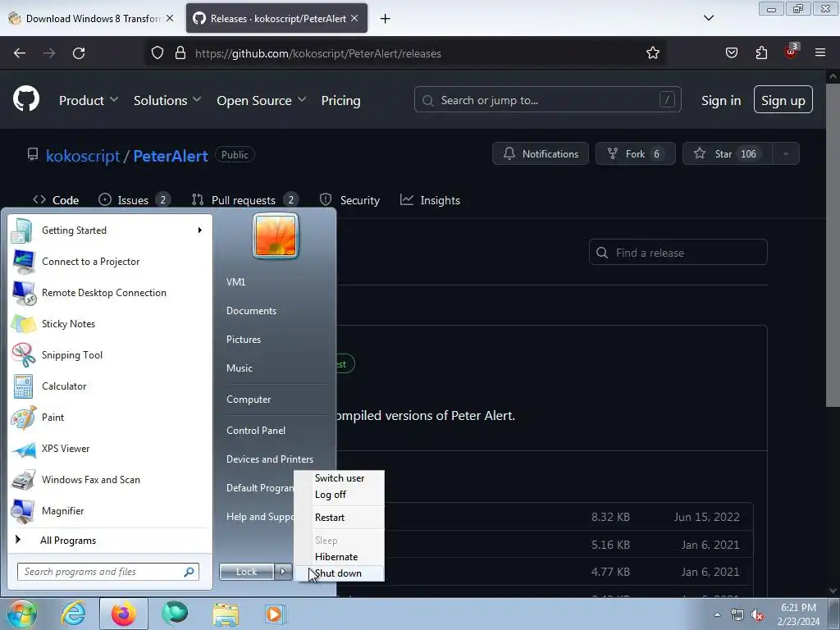The height and width of the screenshot is (630, 840).
Task: Open the shield tracking protection icon
Action: (x=157, y=53)
